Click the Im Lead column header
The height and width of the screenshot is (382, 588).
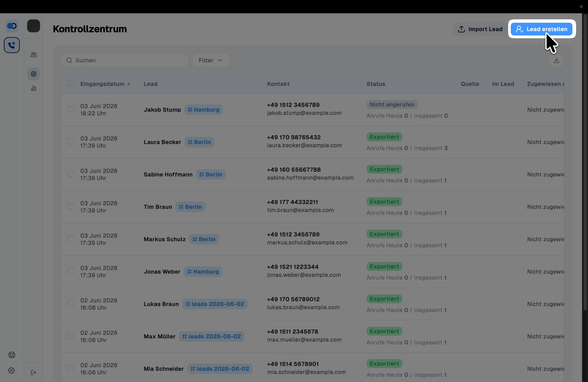[x=503, y=84]
